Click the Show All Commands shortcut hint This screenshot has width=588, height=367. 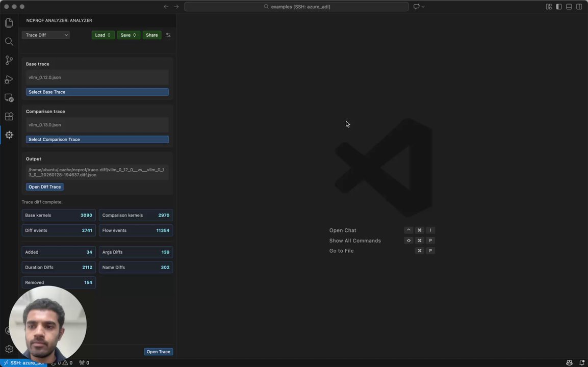click(x=355, y=241)
